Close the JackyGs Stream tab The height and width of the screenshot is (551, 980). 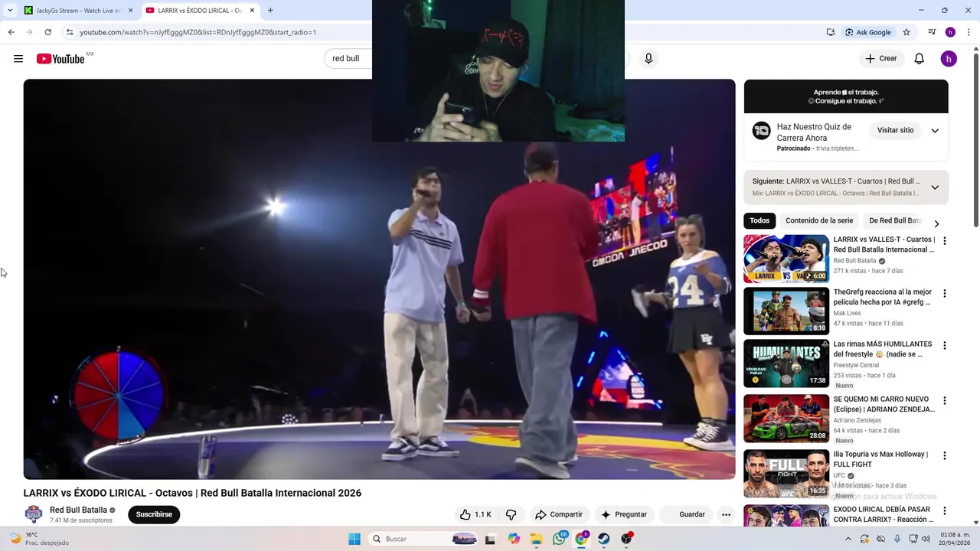130,11
